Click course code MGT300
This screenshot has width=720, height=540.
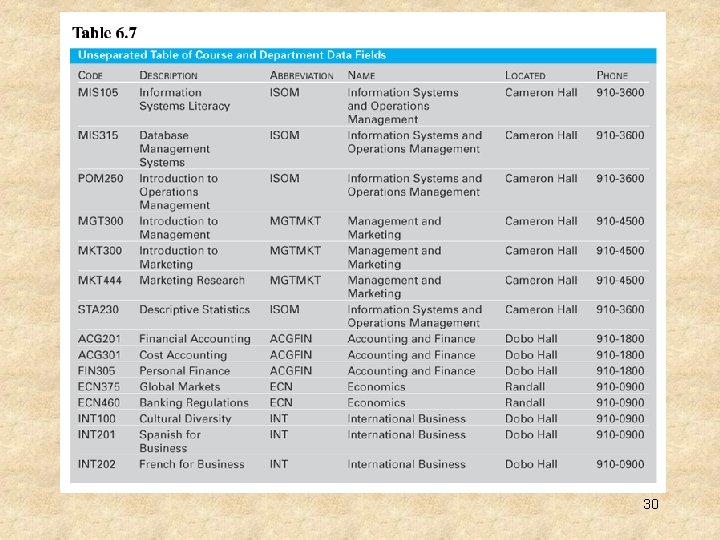[100, 221]
